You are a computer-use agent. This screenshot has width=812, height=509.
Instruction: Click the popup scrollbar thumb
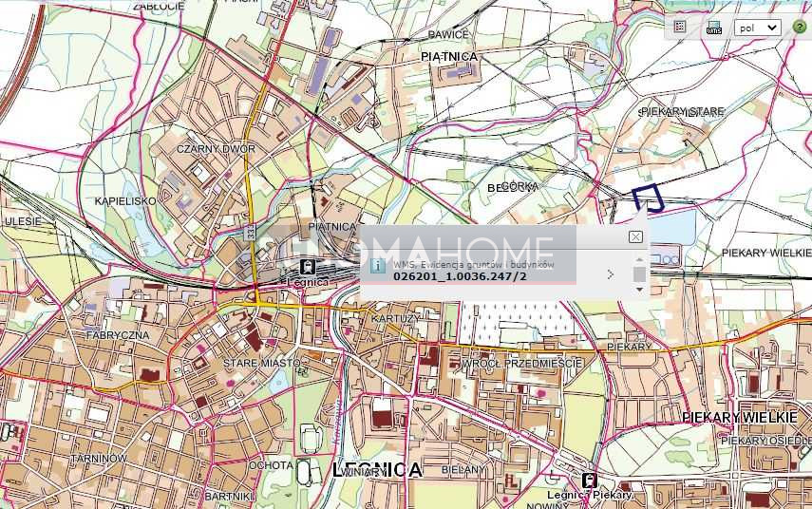coord(639,274)
